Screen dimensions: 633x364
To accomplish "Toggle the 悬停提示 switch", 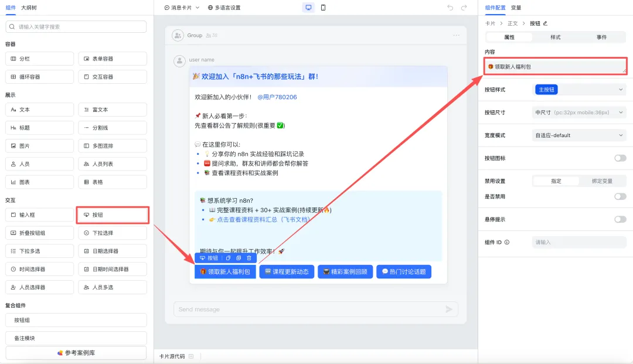I will click(620, 219).
